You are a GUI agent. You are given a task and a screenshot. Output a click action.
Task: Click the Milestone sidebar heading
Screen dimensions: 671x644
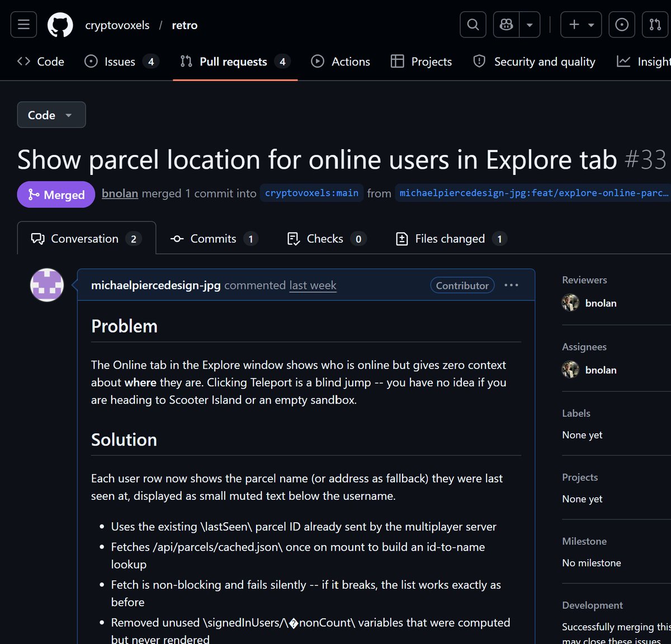584,541
